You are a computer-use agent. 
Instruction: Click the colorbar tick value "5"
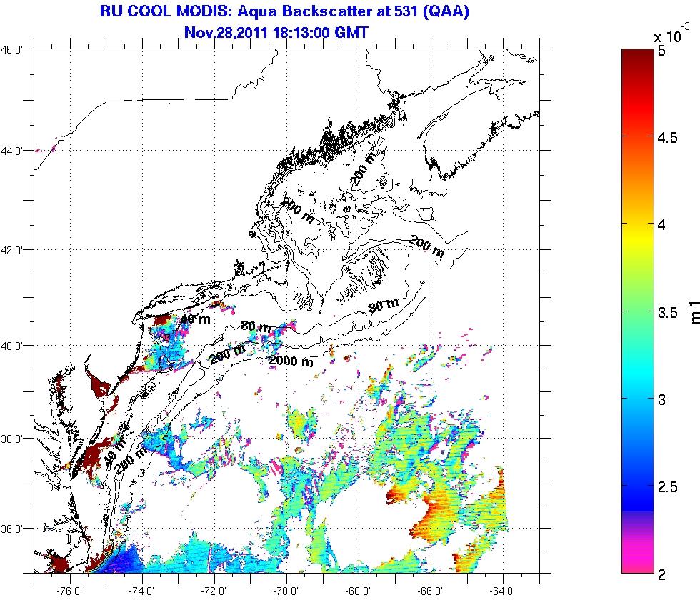[661, 50]
